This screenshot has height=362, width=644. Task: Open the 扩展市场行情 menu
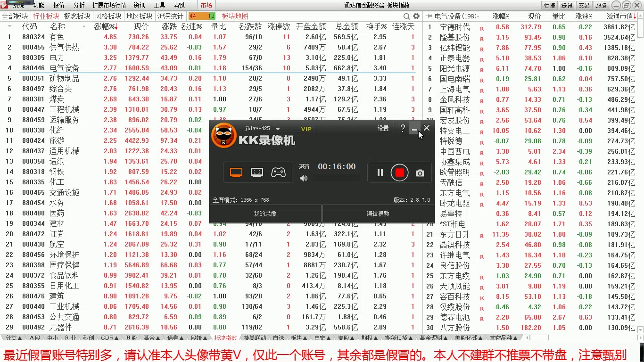click(109, 5)
